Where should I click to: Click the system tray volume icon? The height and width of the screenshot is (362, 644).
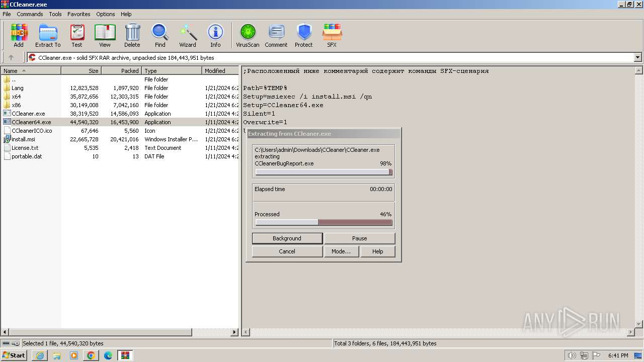click(x=572, y=355)
